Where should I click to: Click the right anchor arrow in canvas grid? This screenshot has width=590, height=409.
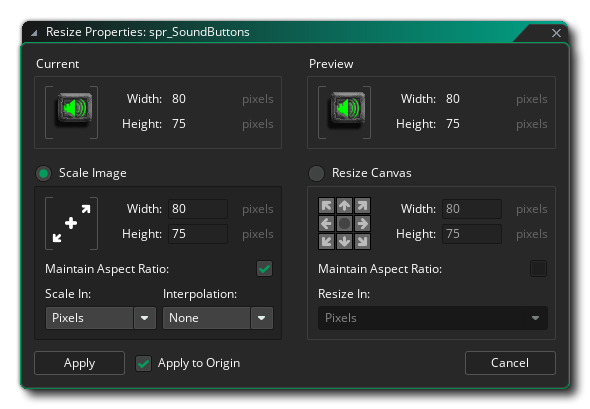tap(362, 224)
